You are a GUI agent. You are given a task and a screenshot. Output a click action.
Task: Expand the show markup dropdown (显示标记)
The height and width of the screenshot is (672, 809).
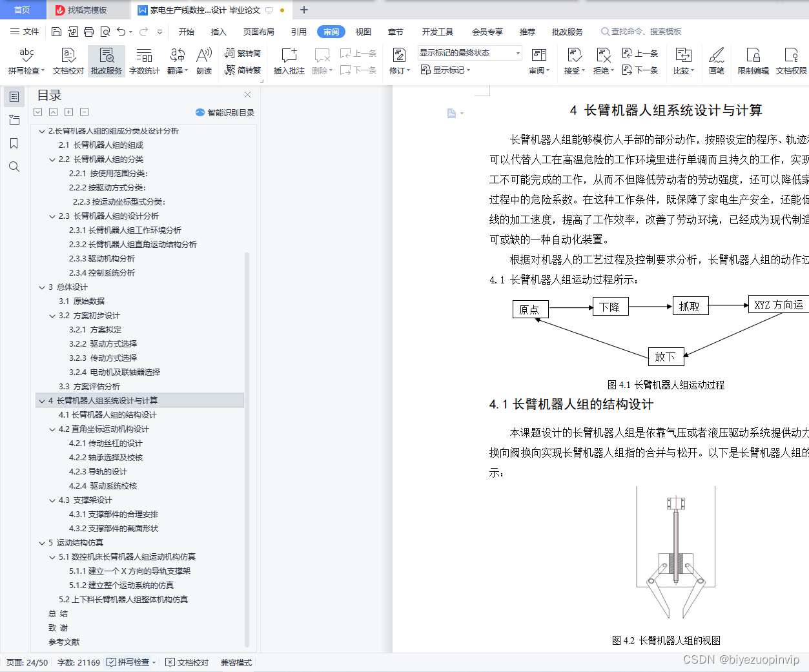(446, 70)
